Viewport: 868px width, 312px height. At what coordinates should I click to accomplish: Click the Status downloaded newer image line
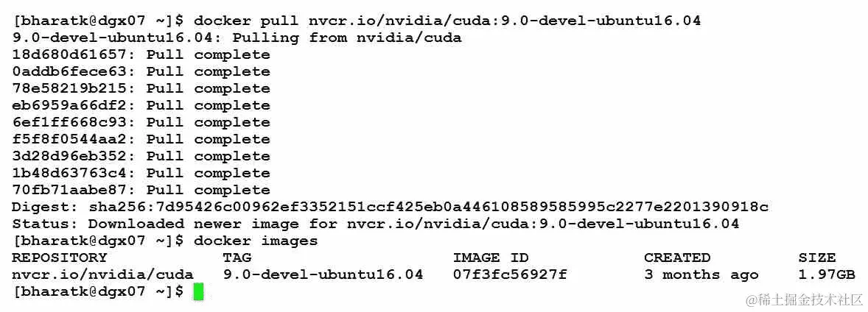point(376,224)
